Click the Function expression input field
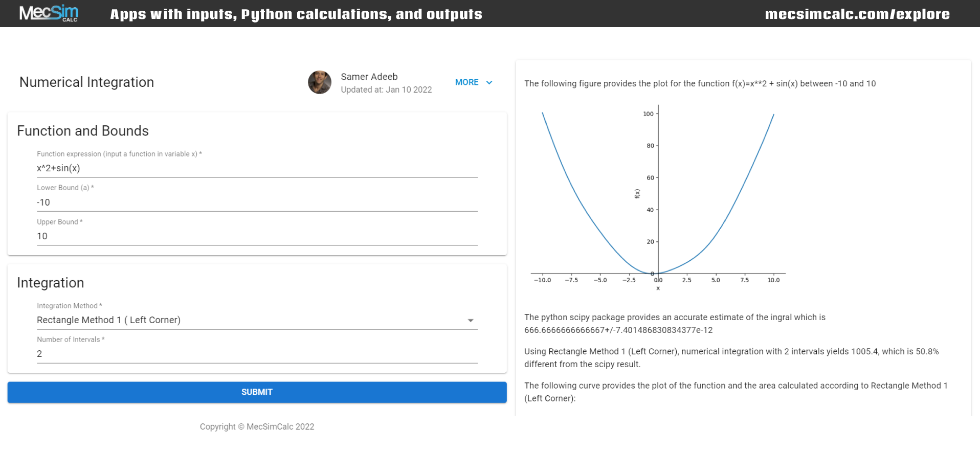 256,168
